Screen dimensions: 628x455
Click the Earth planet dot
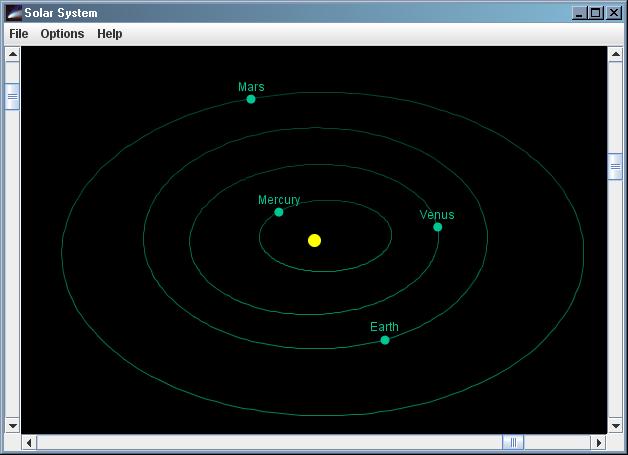coord(385,340)
